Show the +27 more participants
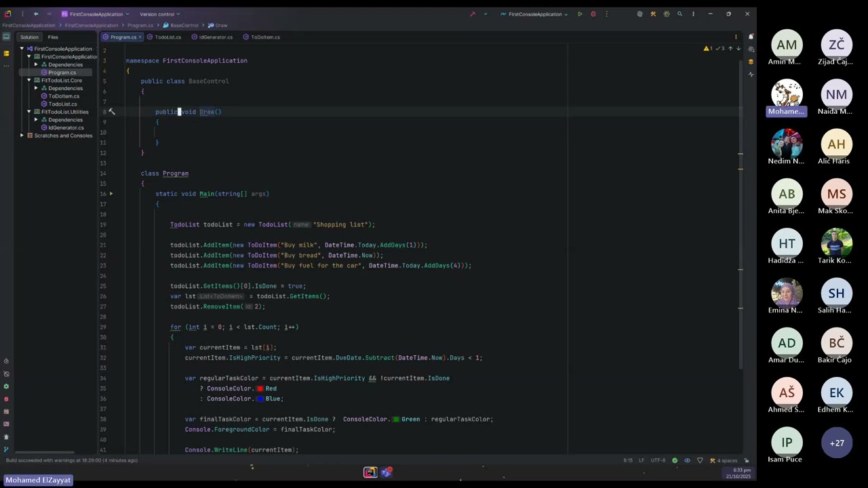The width and height of the screenshot is (868, 488). 837,443
